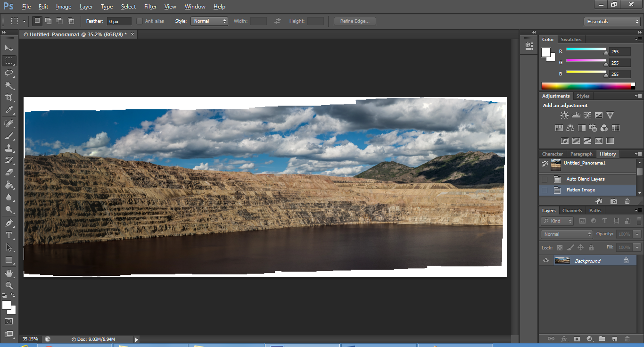
Task: Select the Lasso tool
Action: coord(9,73)
